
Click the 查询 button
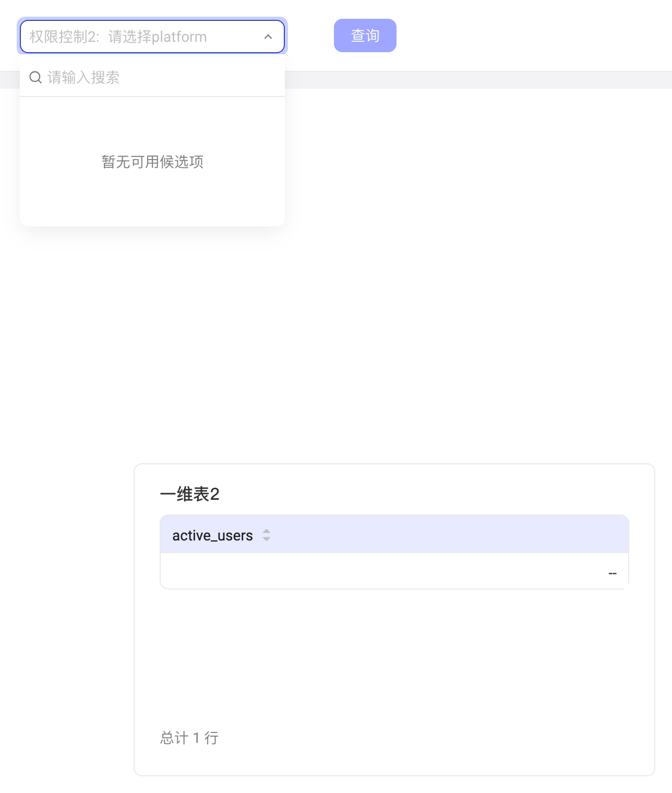tap(365, 35)
